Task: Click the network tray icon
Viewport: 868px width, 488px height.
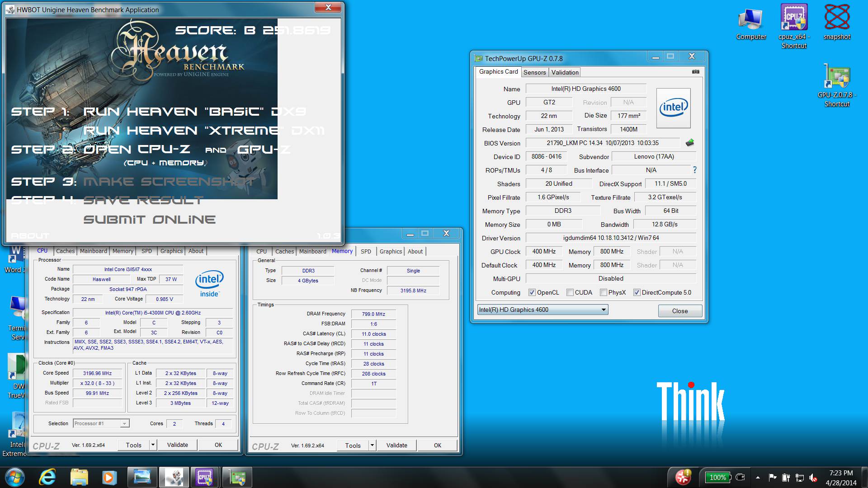Action: [800, 477]
